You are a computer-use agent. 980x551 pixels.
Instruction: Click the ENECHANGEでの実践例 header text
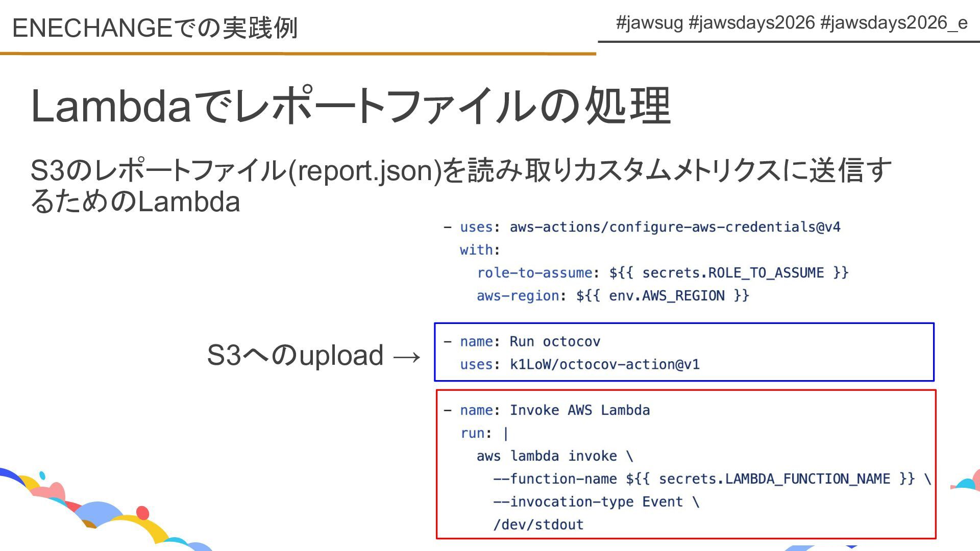155,28
